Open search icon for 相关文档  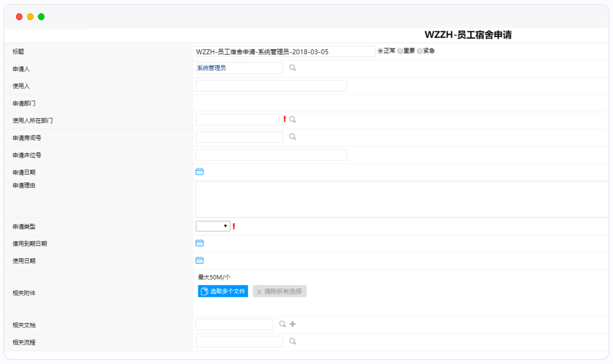282,324
